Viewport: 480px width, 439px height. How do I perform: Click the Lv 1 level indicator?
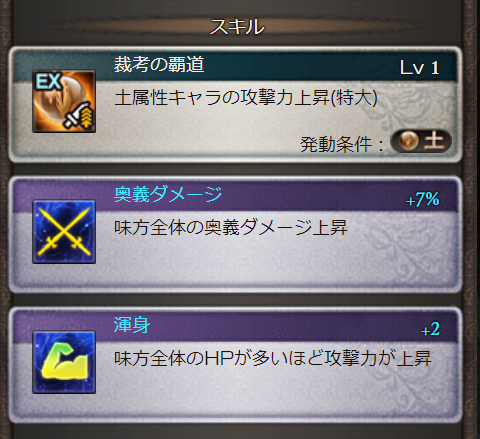tap(419, 68)
